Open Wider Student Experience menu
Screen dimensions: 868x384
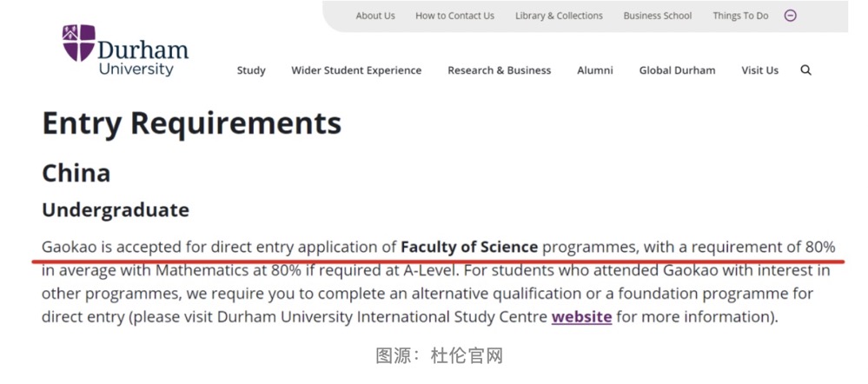pos(356,70)
